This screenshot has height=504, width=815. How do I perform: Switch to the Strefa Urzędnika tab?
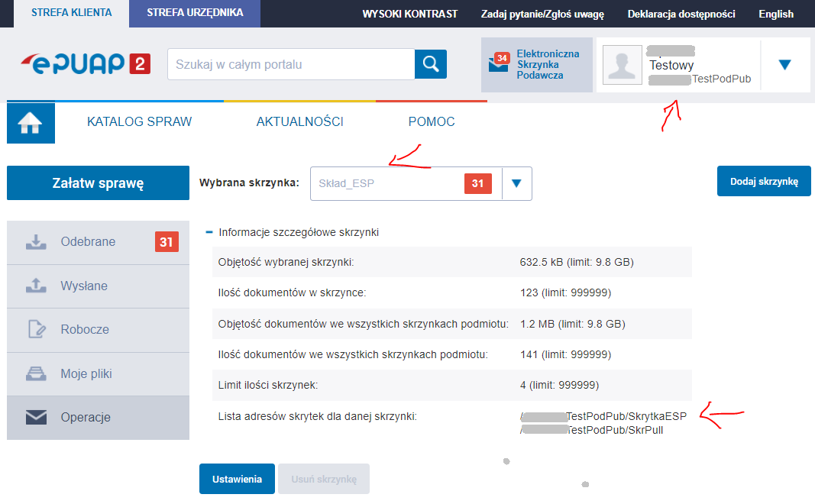(x=195, y=13)
